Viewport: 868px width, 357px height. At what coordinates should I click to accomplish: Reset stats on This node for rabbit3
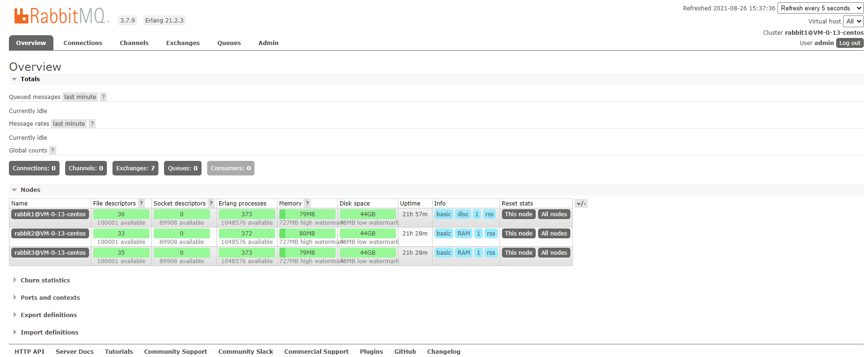pyautogui.click(x=518, y=253)
